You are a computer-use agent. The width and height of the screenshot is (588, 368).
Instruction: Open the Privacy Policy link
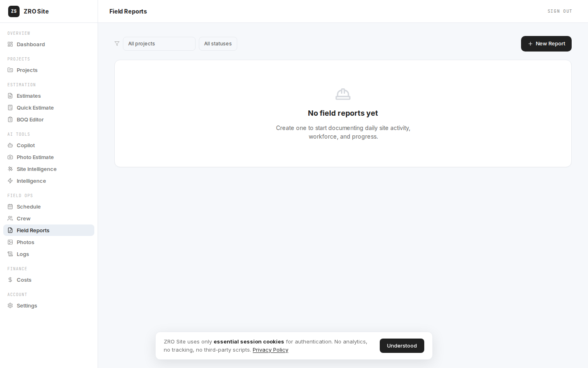(x=270, y=350)
